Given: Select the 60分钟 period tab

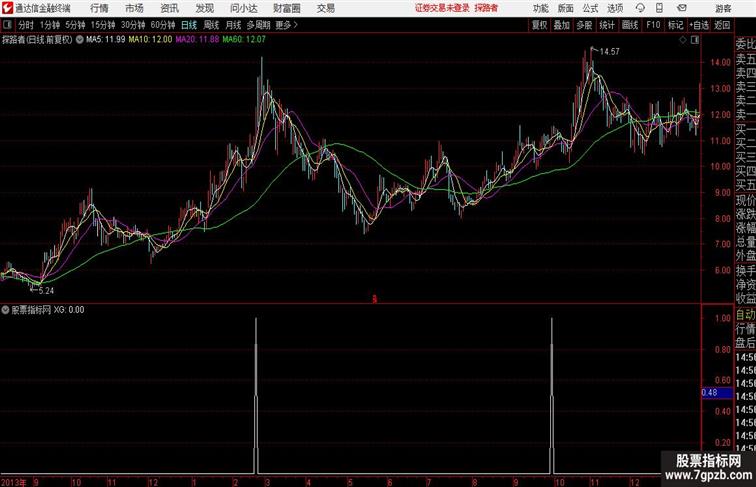Looking at the screenshot, I should (162, 25).
